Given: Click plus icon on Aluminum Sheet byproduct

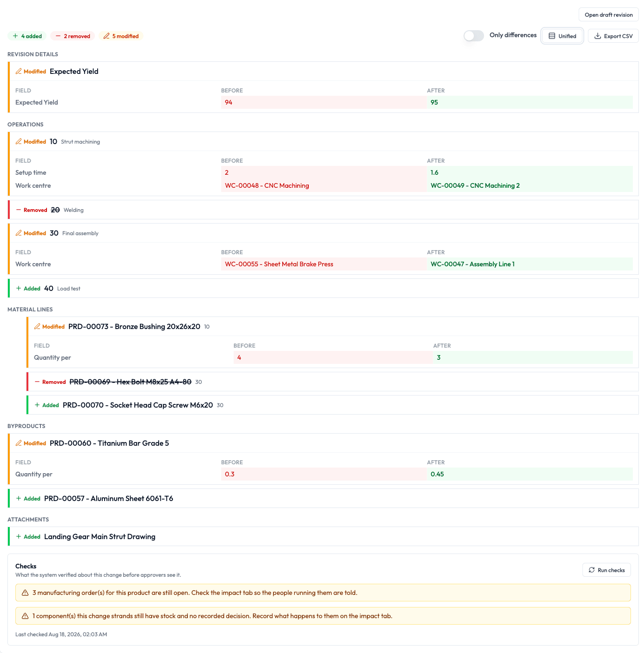Looking at the screenshot, I should pos(19,498).
